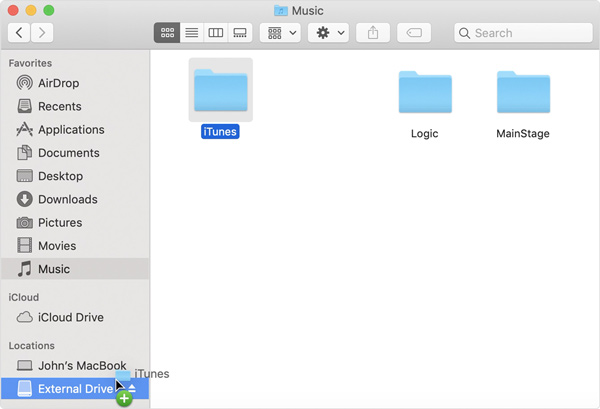Select Music in the sidebar
Viewport: 600px width, 409px height.
[75, 269]
